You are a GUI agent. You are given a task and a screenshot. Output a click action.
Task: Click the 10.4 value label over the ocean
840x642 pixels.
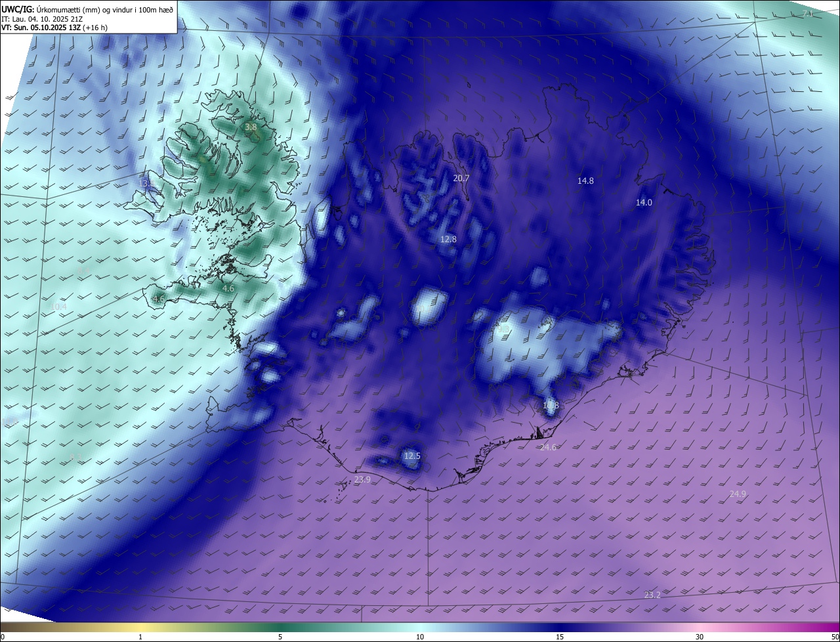(58, 307)
